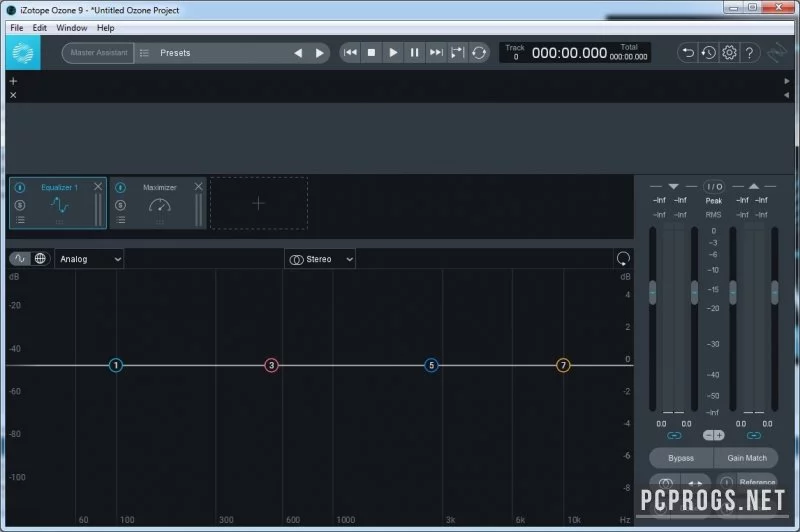Open Equalizer 1 module presets list
Screen dimensions: 800x532
pyautogui.click(x=20, y=220)
